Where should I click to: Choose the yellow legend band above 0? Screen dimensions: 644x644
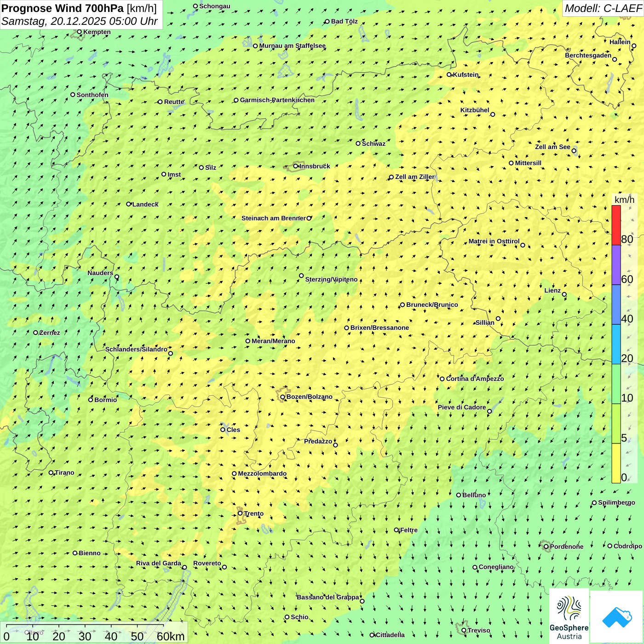[616, 463]
